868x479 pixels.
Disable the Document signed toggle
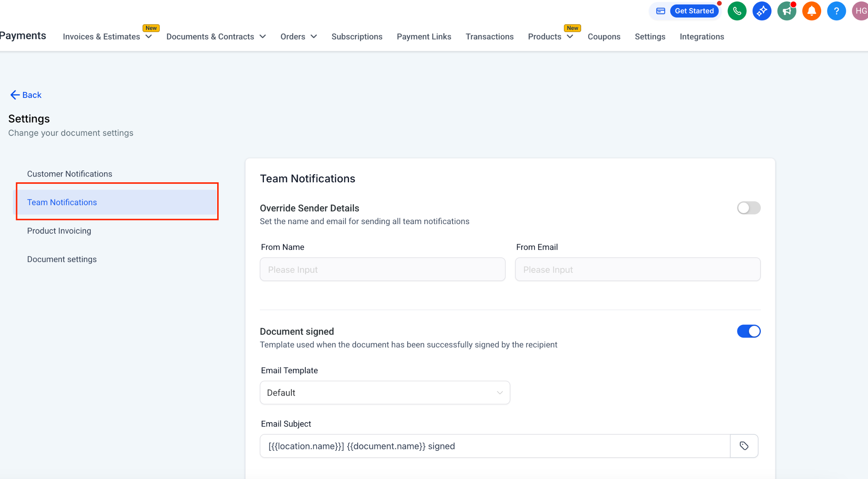[749, 331]
